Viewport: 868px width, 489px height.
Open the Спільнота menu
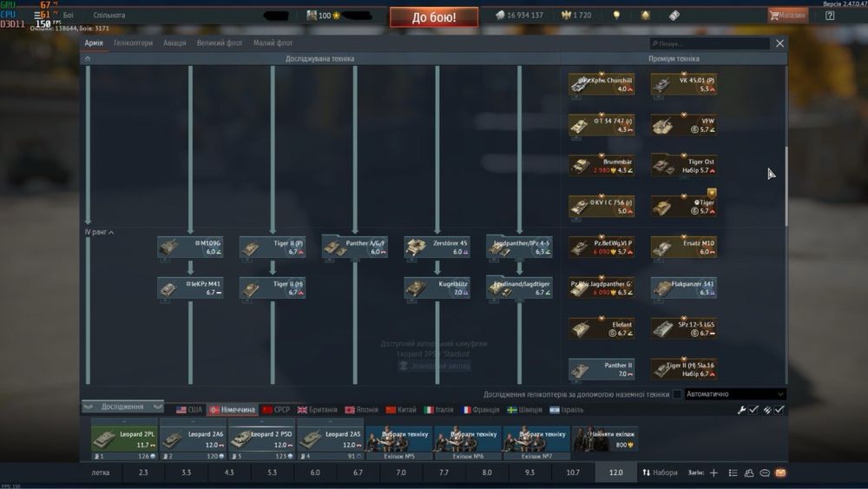109,16
